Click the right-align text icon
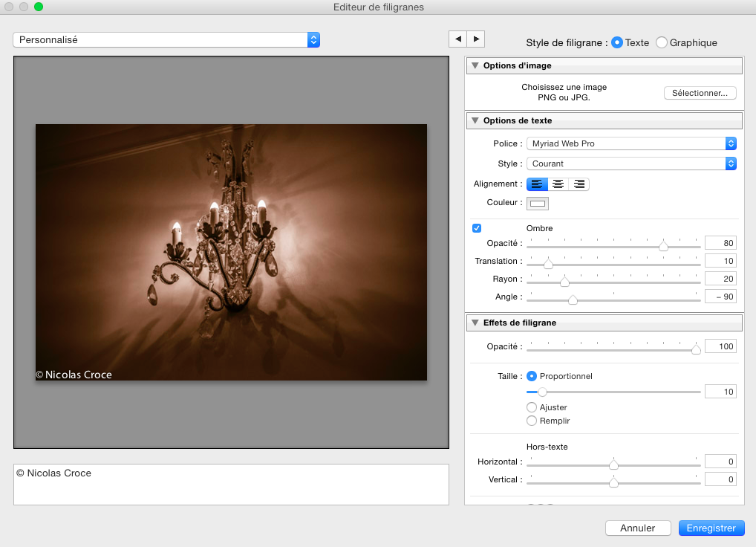Screen dimensions: 756x547 point(579,184)
